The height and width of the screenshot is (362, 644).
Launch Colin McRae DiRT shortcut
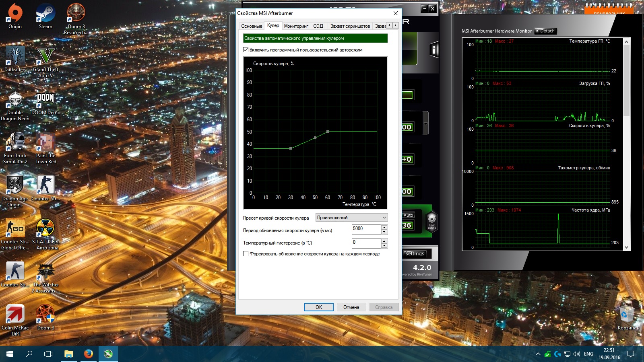[x=15, y=321]
